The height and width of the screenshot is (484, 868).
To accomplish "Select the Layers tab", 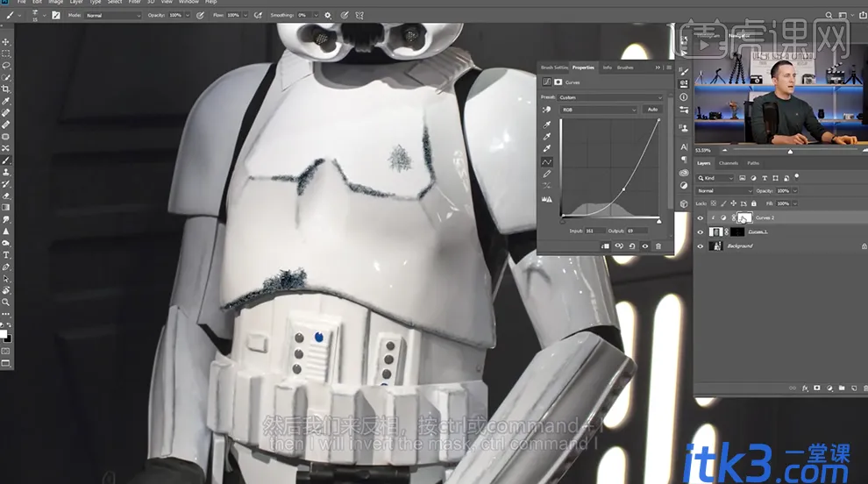I will [703, 163].
